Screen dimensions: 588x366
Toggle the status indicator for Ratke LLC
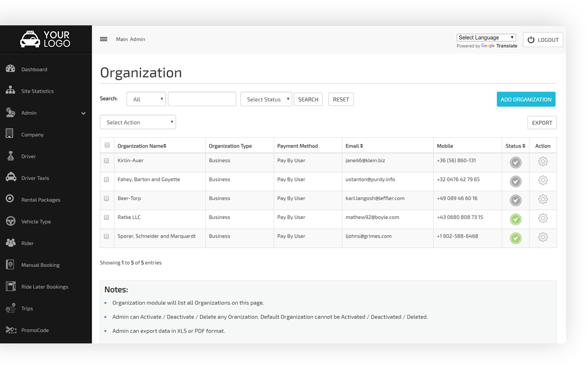515,219
